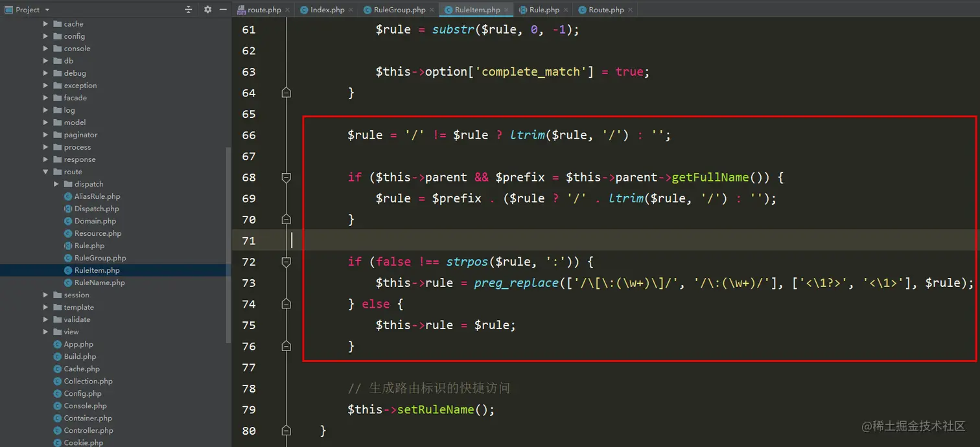Click the fold marker on line 64

[x=286, y=93]
